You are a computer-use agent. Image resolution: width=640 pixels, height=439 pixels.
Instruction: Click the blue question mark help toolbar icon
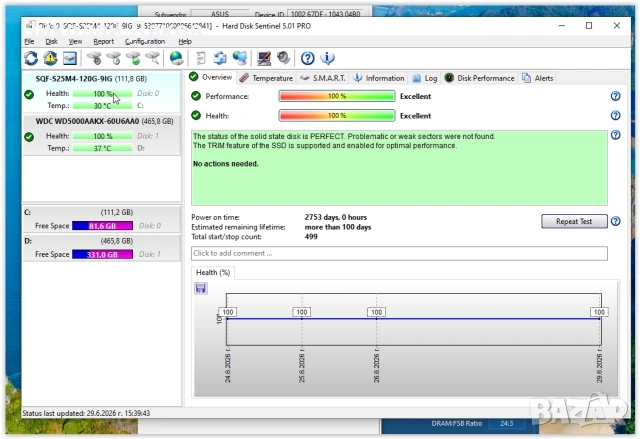pyautogui.click(x=307, y=58)
